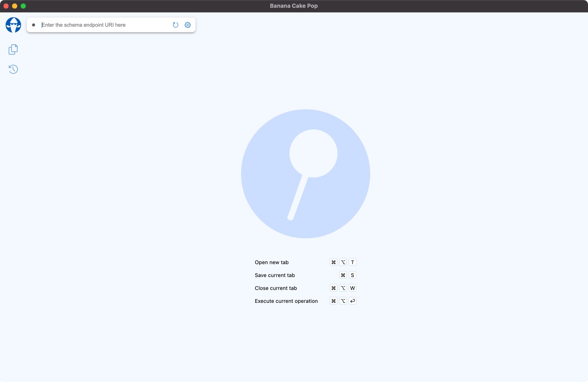Click the Banana Cake Pop logo avatar
588x382 pixels.
coord(13,25)
